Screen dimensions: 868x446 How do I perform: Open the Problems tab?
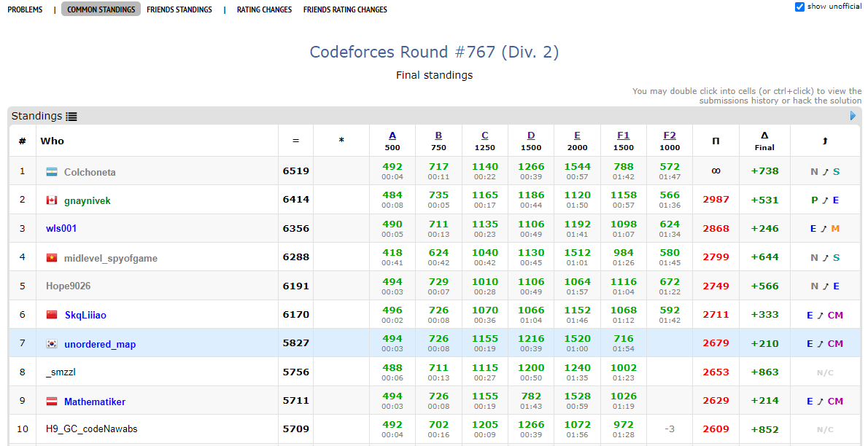25,9
